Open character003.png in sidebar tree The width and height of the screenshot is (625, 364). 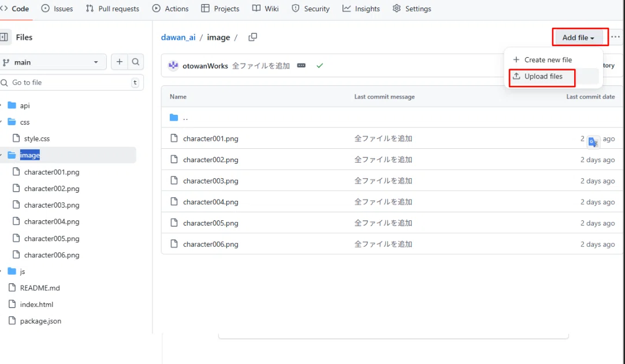(x=51, y=205)
